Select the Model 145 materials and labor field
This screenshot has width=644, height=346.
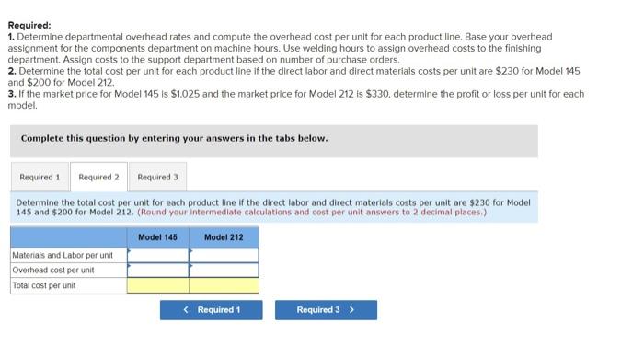(x=158, y=255)
